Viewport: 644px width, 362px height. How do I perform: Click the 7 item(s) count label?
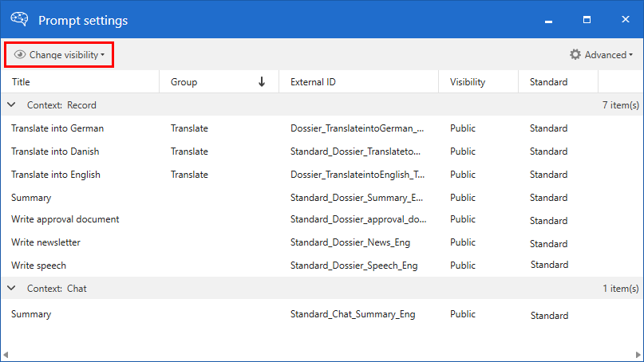(621, 105)
